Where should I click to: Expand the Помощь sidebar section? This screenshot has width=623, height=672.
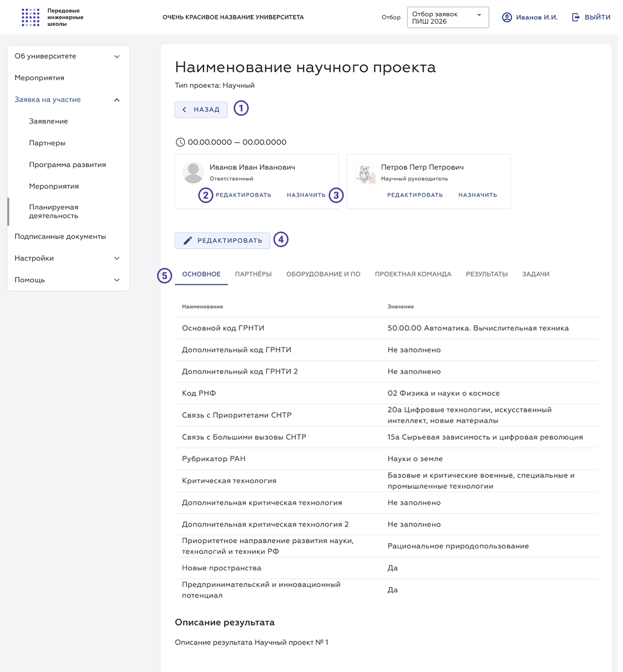pos(68,280)
